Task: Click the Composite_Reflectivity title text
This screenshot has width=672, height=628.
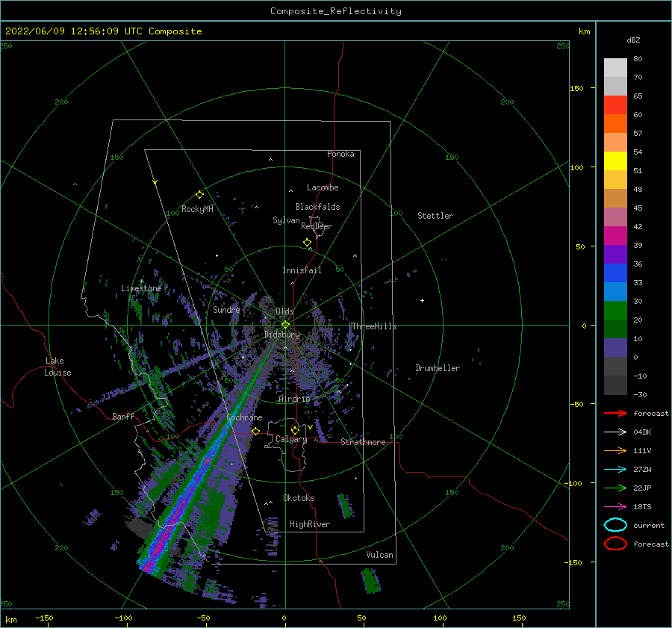Action: point(336,11)
